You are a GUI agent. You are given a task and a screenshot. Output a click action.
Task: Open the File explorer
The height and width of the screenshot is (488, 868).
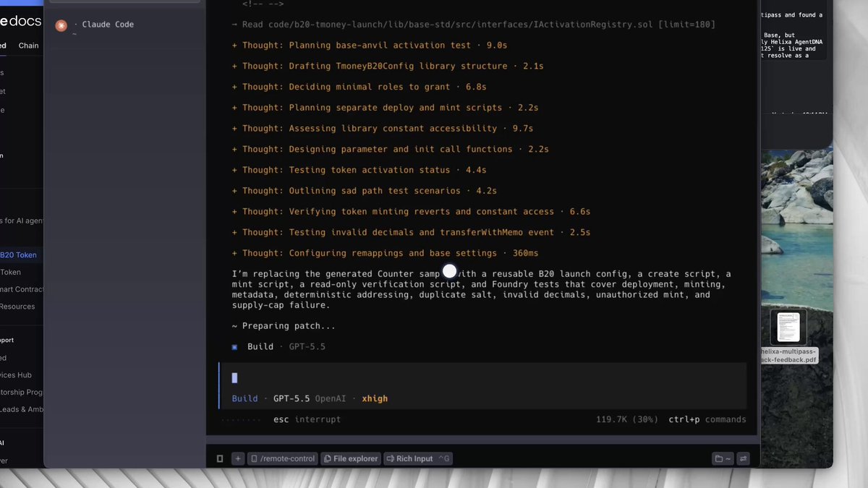[x=351, y=458]
